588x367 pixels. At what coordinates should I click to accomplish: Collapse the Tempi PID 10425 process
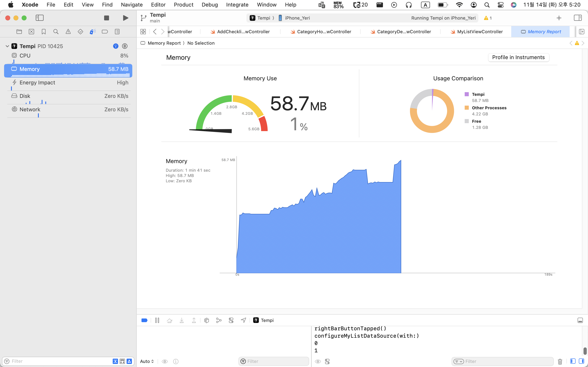coord(7,46)
